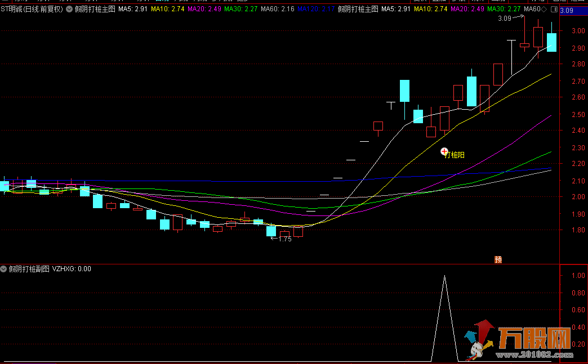This screenshot has height=364, width=588.
Task: Click the VZHXG: 0.00 value
Action: tap(72, 269)
